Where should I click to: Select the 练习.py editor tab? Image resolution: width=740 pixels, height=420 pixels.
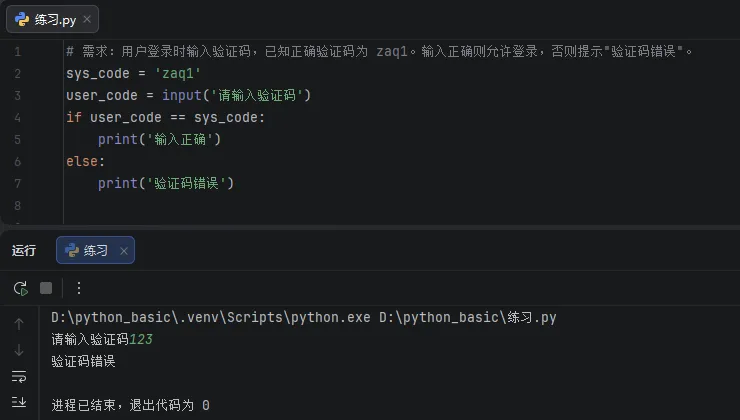[x=54, y=20]
